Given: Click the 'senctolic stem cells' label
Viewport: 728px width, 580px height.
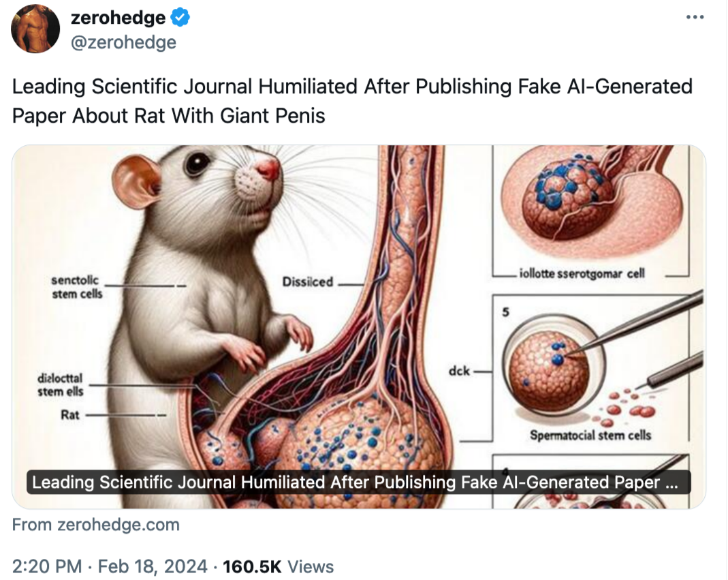Looking at the screenshot, I should coord(77,287).
